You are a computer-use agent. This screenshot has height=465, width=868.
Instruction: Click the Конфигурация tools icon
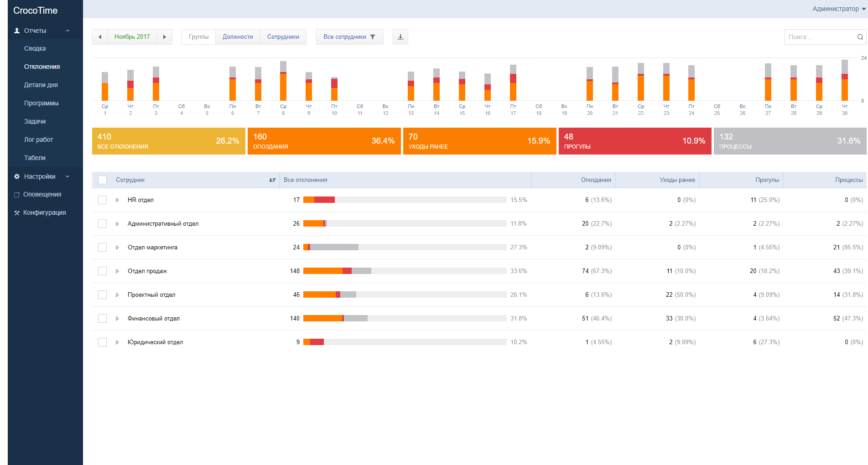pyautogui.click(x=17, y=213)
